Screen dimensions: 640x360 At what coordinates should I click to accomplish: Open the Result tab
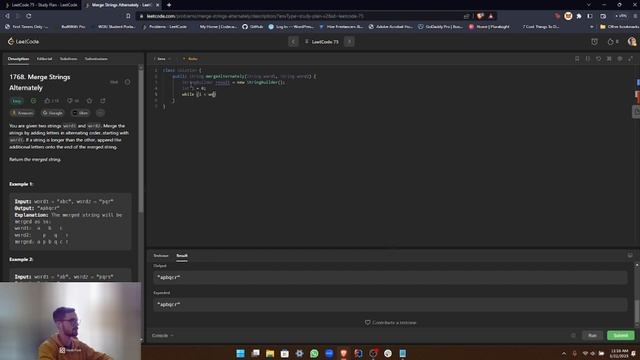[182, 256]
